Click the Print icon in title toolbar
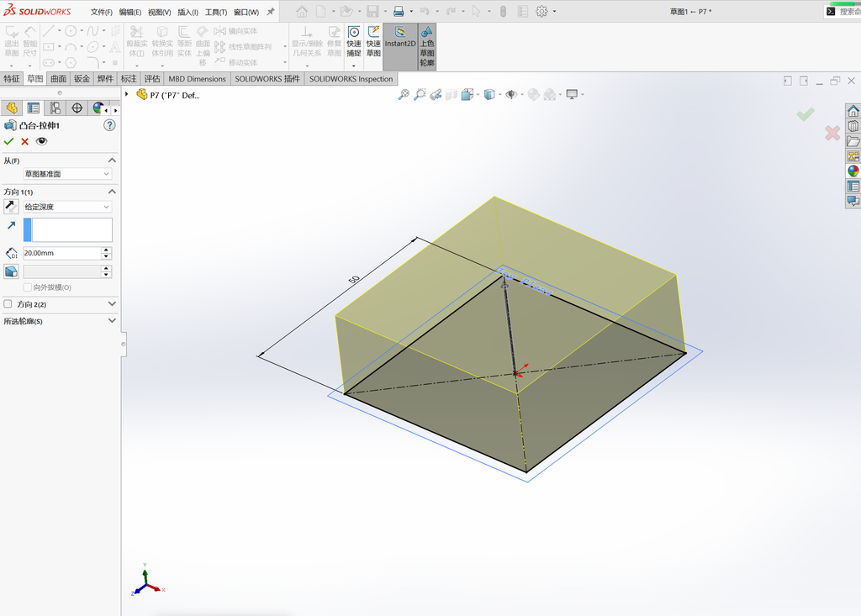Image resolution: width=861 pixels, height=616 pixels. tap(399, 12)
